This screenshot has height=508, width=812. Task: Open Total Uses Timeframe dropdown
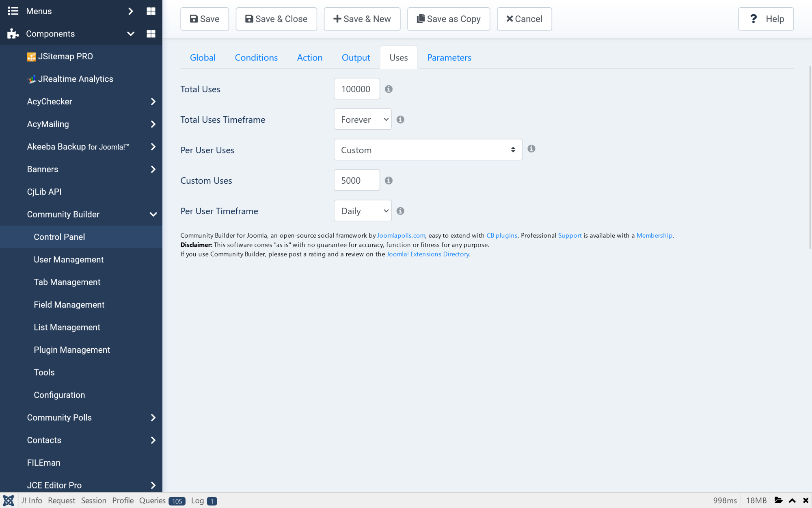[363, 119]
